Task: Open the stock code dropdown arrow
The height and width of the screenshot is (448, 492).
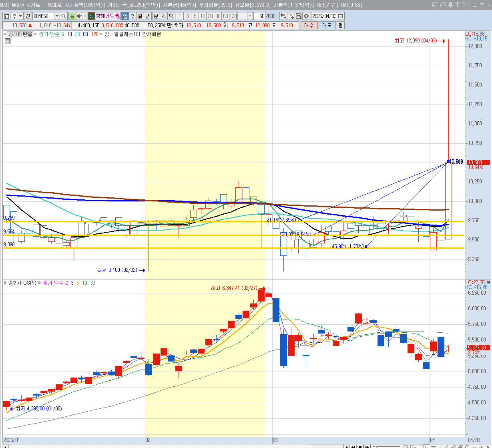Action: [x=57, y=16]
